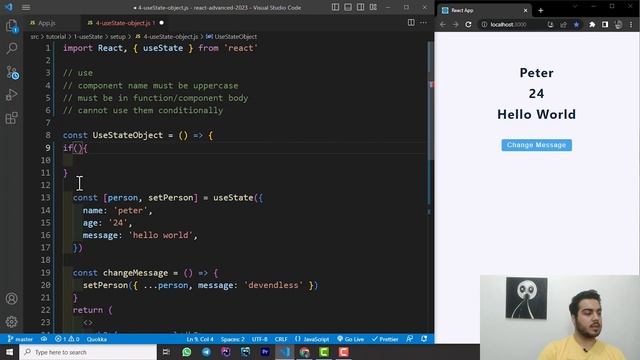
Task: Open the Run and Debug view
Action: click(11, 95)
